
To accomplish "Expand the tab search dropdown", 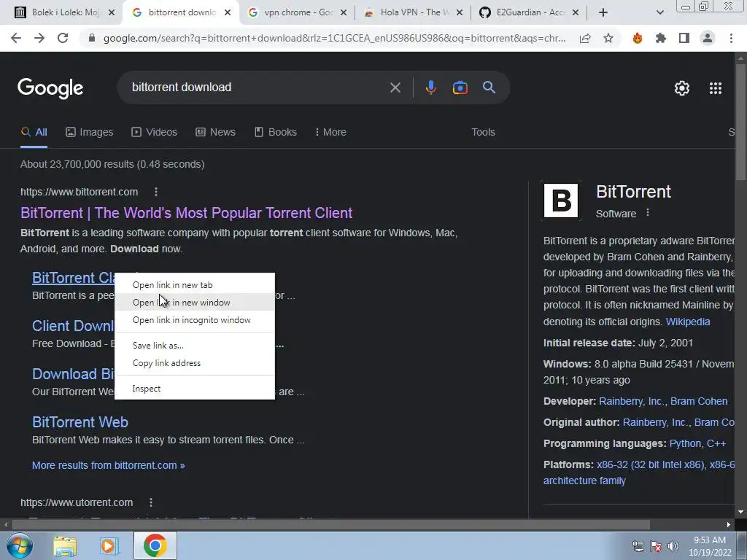I will (x=659, y=12).
